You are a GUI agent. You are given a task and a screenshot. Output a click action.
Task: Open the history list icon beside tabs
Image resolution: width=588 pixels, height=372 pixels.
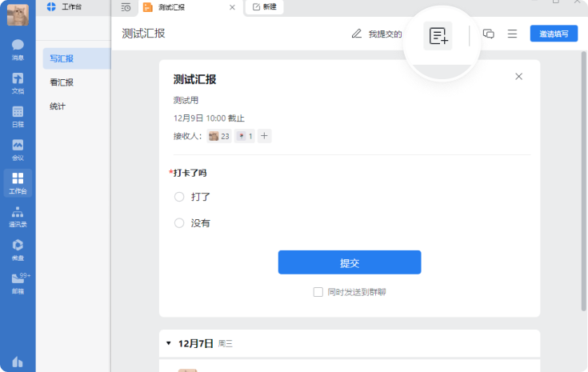click(x=126, y=7)
